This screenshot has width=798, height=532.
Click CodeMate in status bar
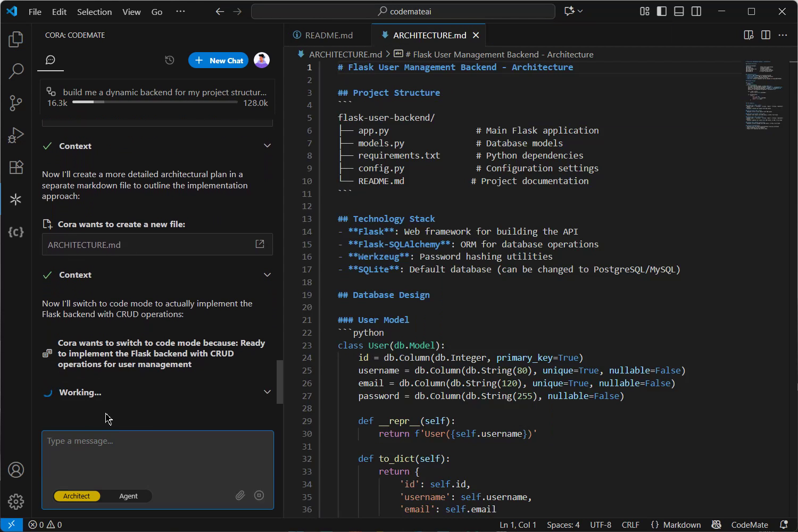click(750, 525)
